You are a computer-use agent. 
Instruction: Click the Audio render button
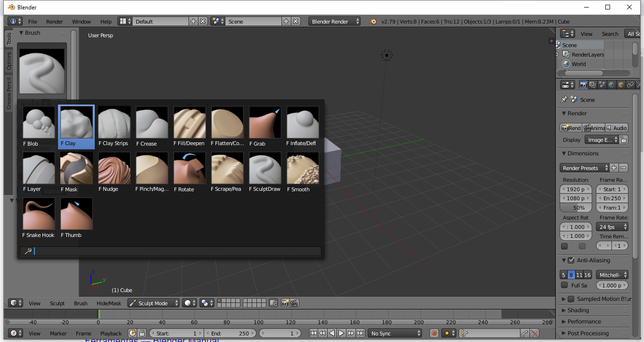tap(617, 128)
